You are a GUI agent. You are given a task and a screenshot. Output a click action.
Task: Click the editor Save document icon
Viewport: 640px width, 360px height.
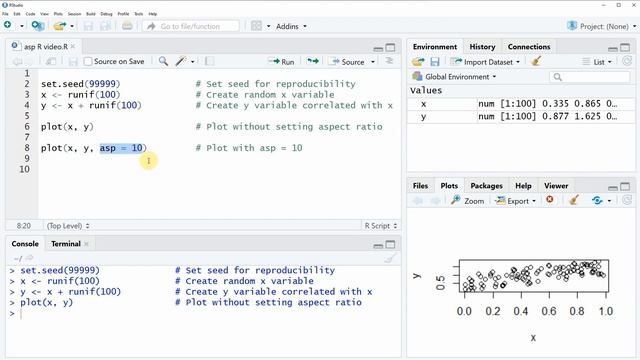(73, 62)
